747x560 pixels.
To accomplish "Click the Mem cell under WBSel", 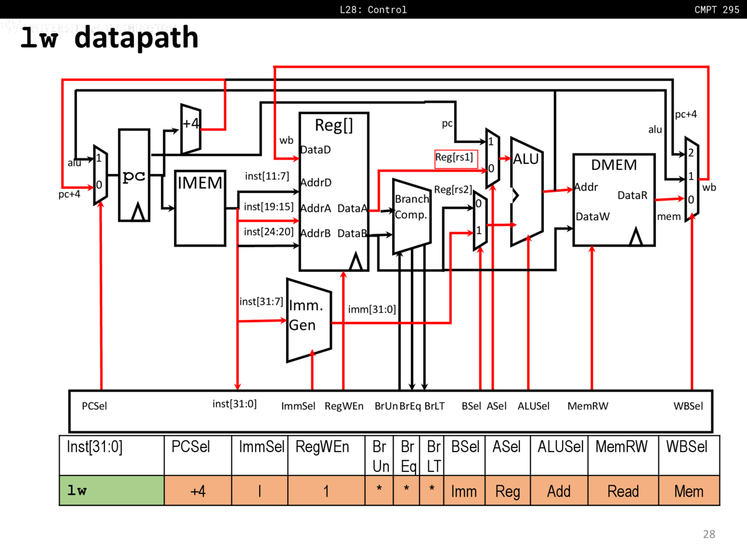I will [x=689, y=491].
